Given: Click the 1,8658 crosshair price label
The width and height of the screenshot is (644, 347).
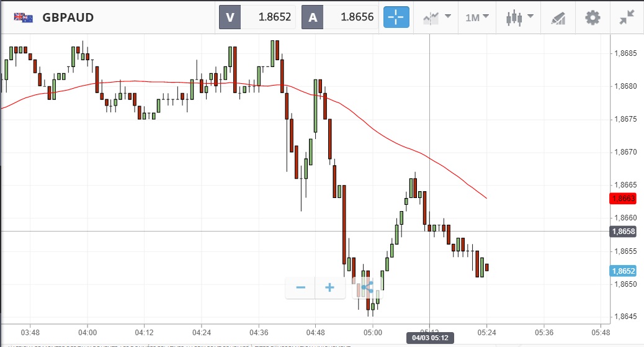Looking at the screenshot, I should pos(623,232).
